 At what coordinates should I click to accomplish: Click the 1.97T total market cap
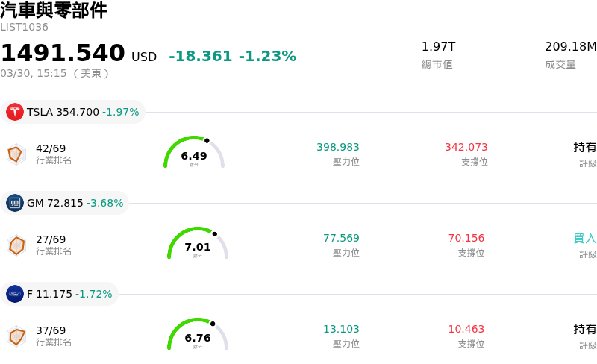pyautogui.click(x=438, y=47)
